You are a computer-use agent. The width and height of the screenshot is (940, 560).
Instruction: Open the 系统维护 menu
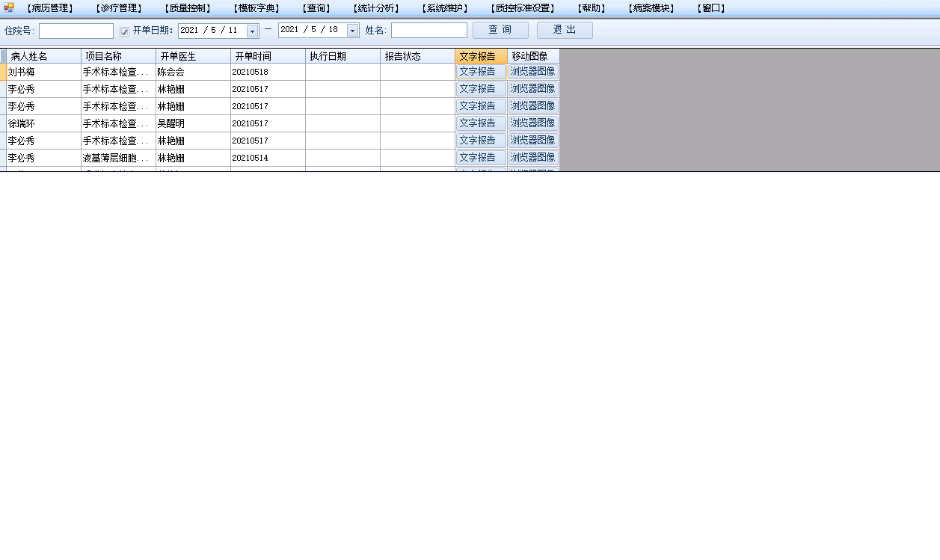[445, 8]
